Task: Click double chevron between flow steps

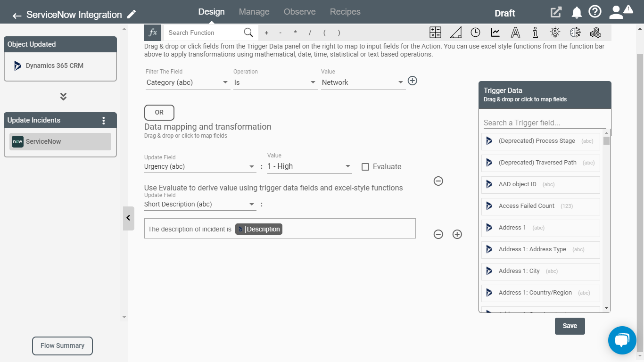Action: coord(63,97)
